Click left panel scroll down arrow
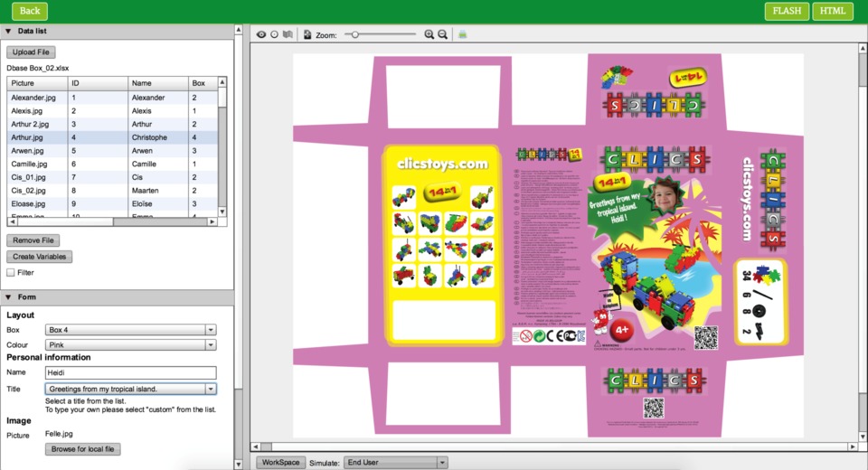 [238, 465]
